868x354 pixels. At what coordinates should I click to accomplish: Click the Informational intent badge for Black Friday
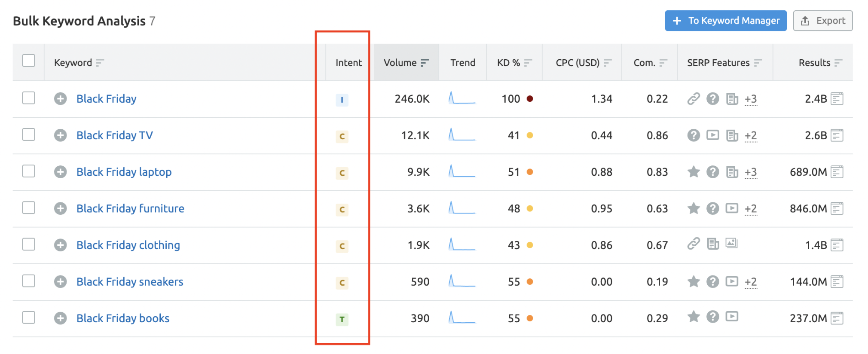(342, 100)
